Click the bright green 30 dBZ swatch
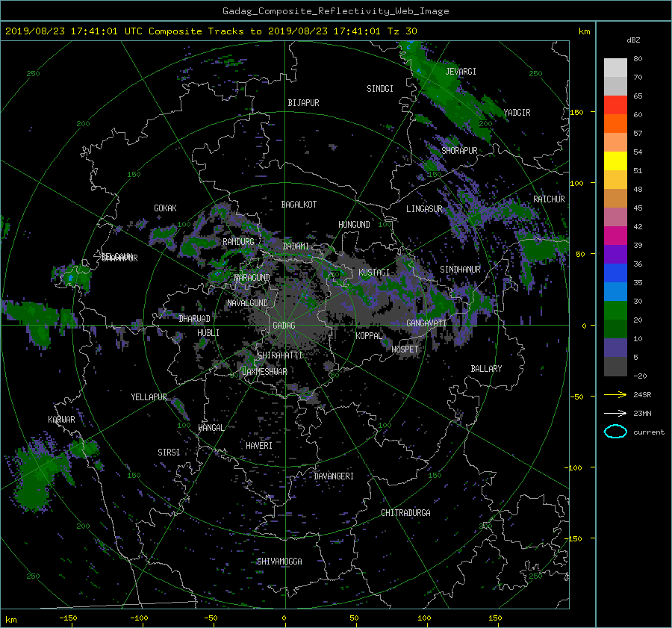This screenshot has height=628, width=672. 615,310
